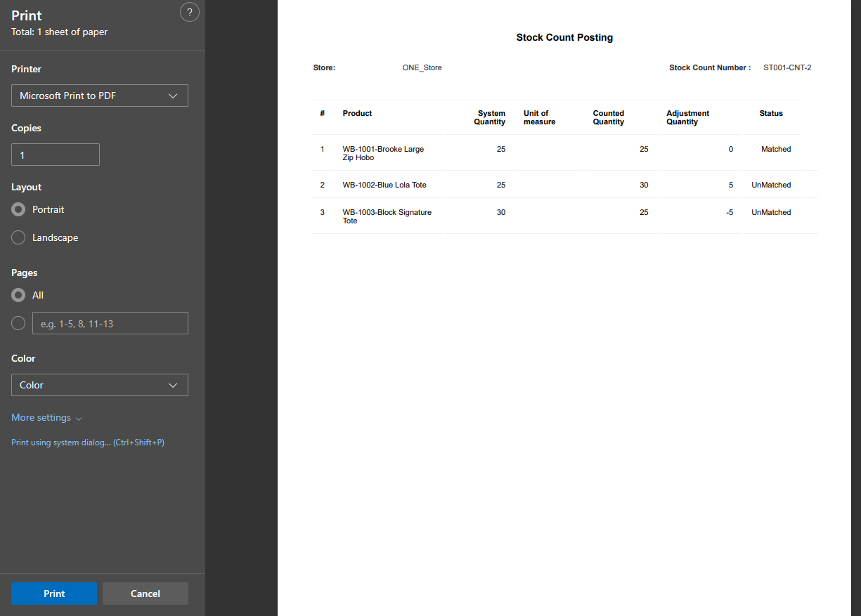Viewport: 861px width, 616px height.
Task: Click the Matched status in row one
Action: tap(776, 149)
